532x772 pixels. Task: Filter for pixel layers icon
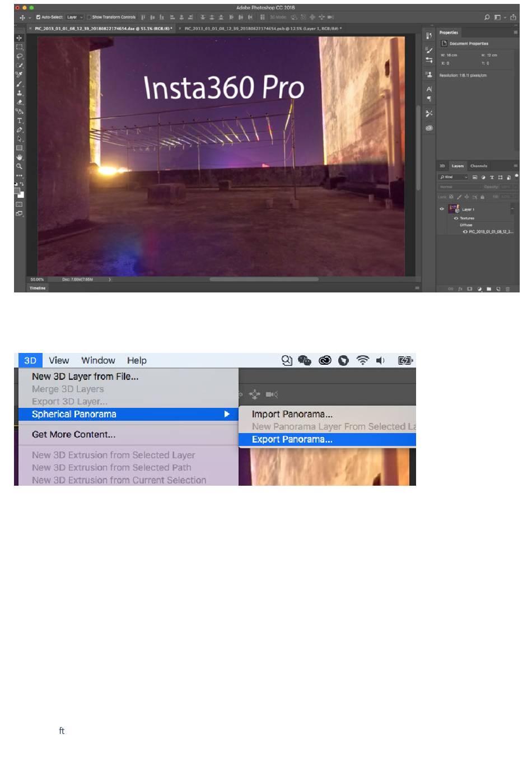[x=475, y=177]
